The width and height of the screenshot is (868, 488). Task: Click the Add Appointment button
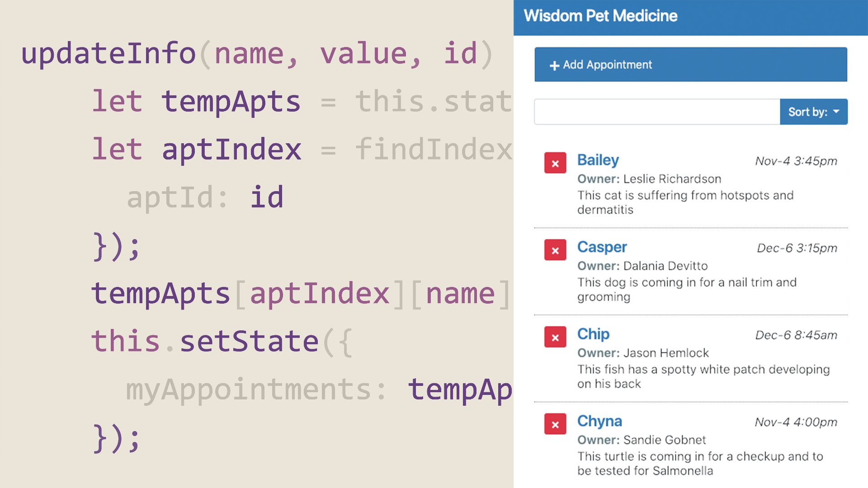coord(691,65)
